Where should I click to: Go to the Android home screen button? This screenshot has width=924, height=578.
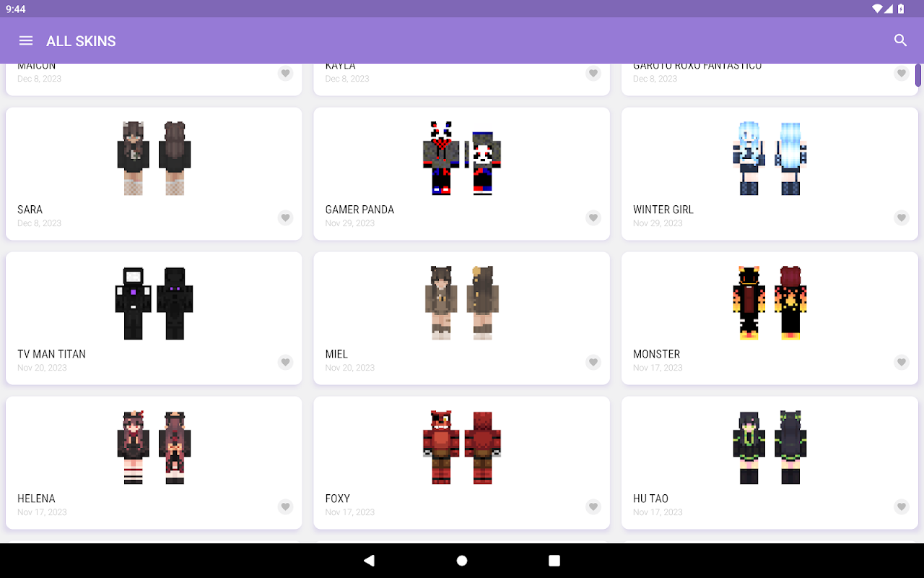coord(462,561)
